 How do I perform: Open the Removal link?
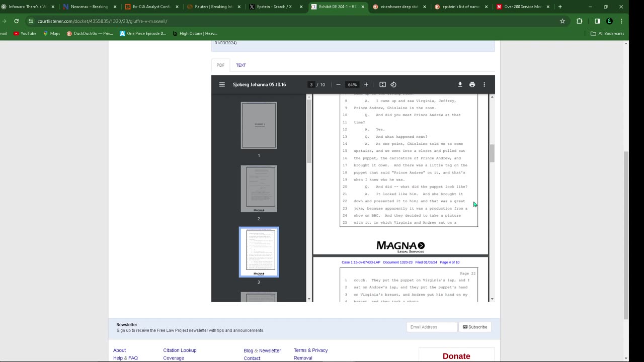pyautogui.click(x=303, y=358)
